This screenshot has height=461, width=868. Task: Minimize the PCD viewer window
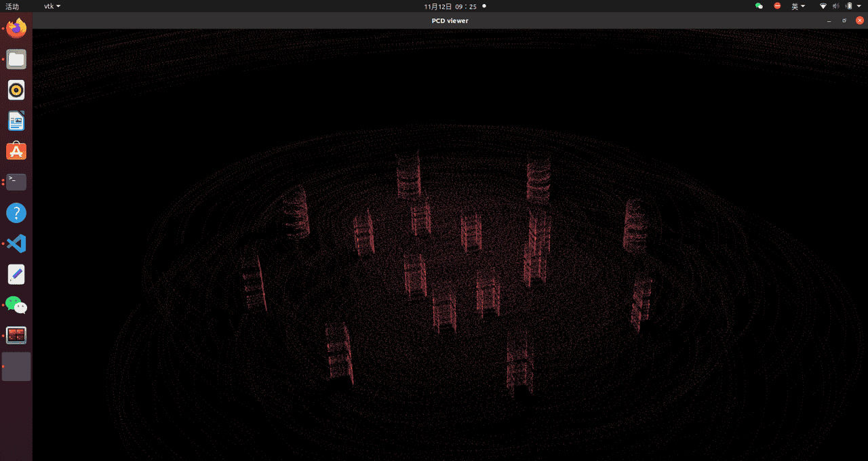829,21
